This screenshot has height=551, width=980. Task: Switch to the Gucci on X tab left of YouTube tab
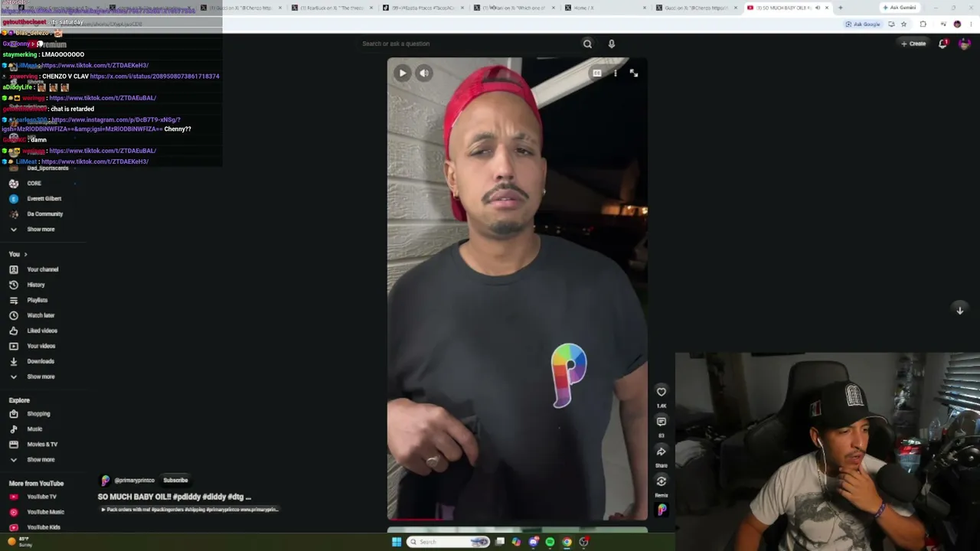(697, 8)
